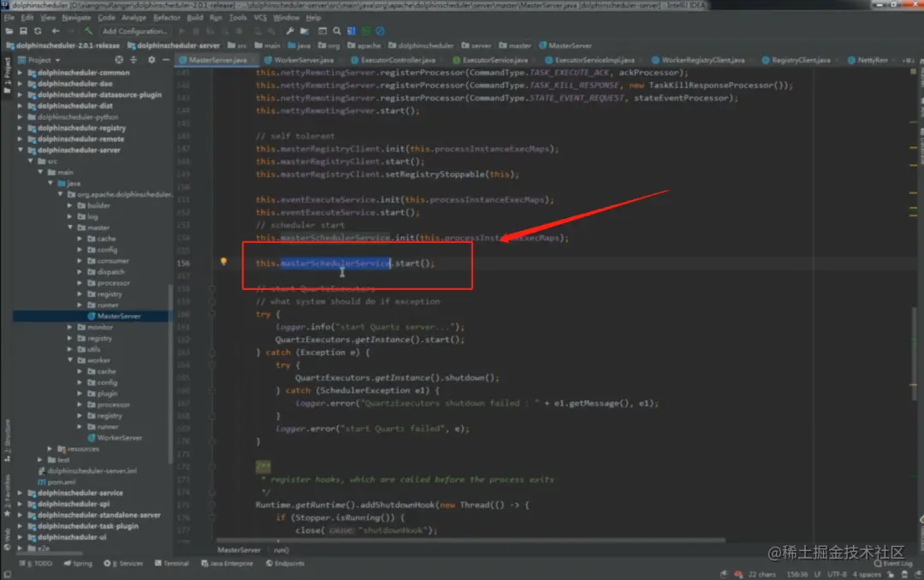Open the Event Log
Viewport: 924px width, 580px height.
point(892,564)
